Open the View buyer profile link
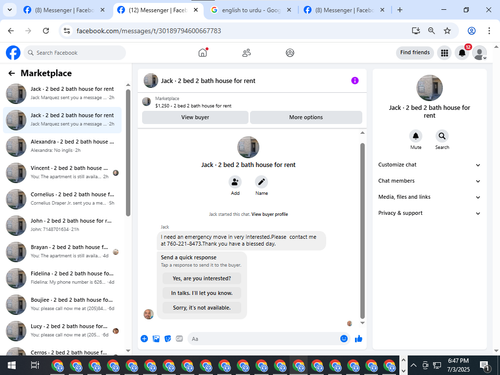The image size is (500, 375). 269,214
